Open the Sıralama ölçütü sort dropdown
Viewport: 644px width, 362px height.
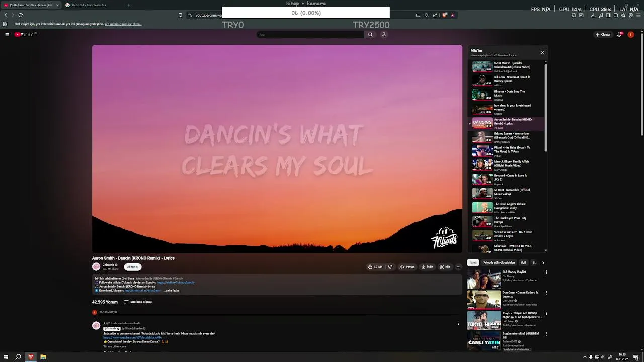(138, 302)
